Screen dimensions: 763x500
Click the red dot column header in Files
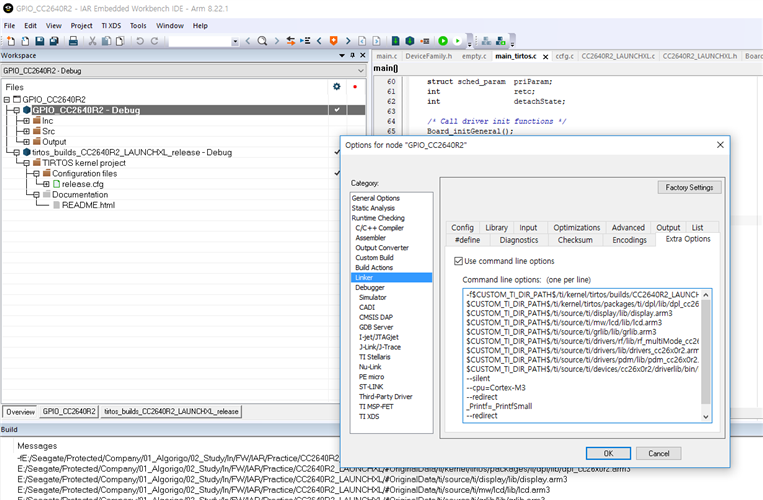click(x=355, y=87)
